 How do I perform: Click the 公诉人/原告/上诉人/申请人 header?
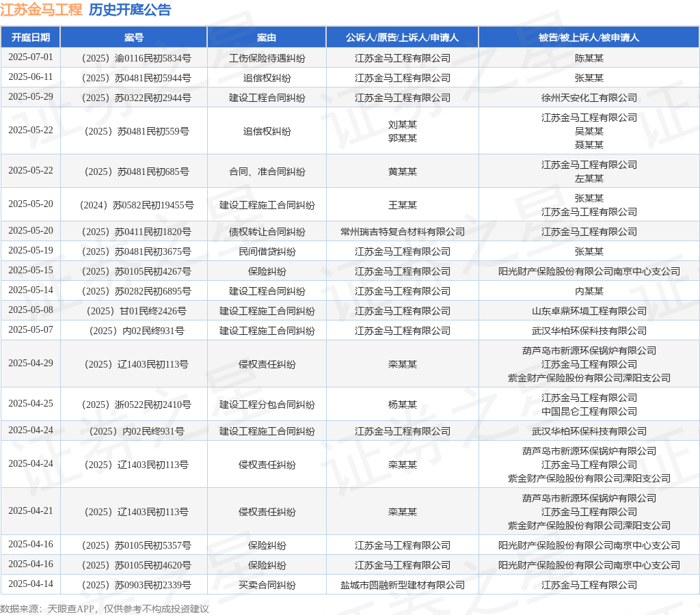click(402, 38)
